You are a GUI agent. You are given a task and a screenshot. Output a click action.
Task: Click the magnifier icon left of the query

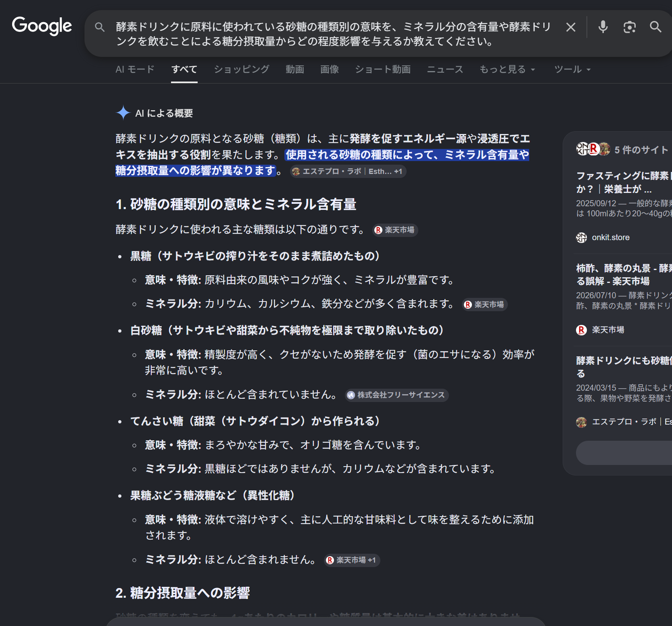pos(100,27)
